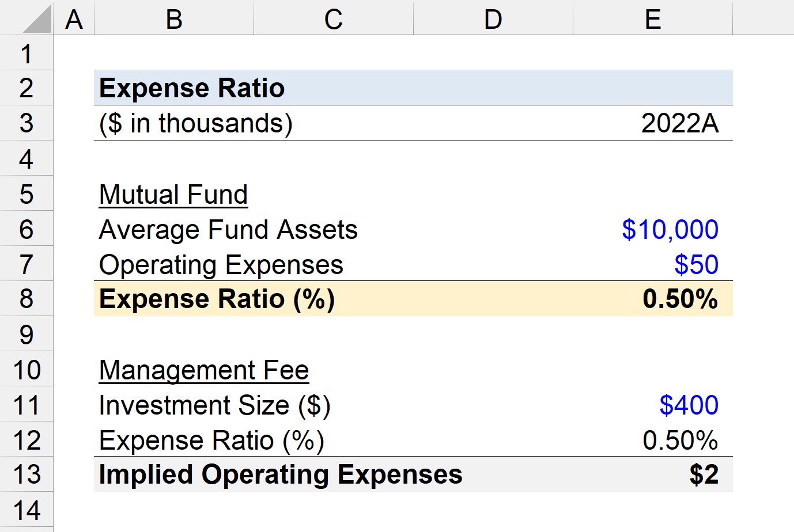Screen dimensions: 794x532
Task: Select the Average Fund Assets label cell
Action: [173, 229]
